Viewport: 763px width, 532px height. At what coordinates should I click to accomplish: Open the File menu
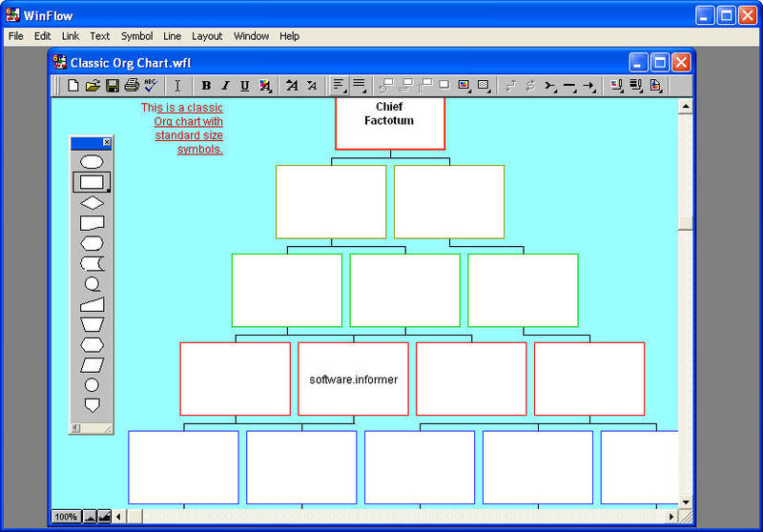(x=15, y=36)
